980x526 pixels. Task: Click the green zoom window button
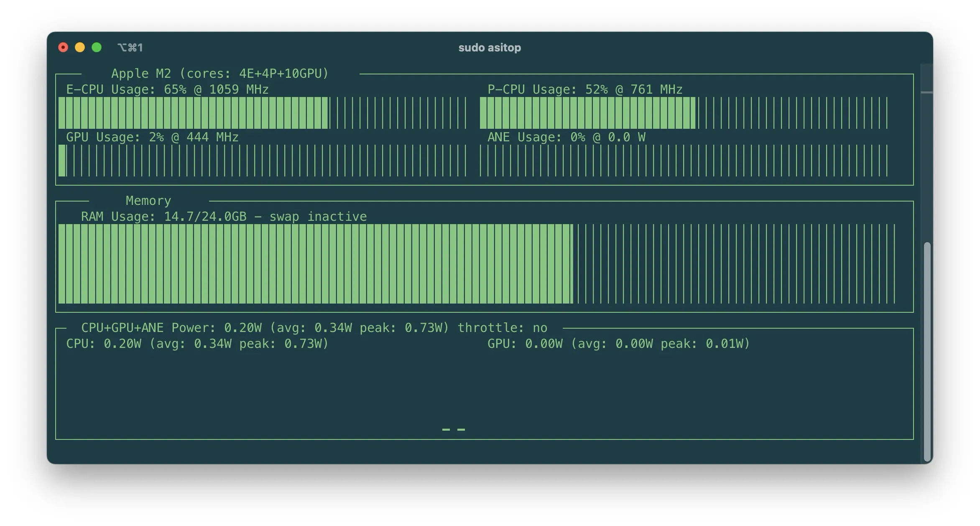point(97,47)
